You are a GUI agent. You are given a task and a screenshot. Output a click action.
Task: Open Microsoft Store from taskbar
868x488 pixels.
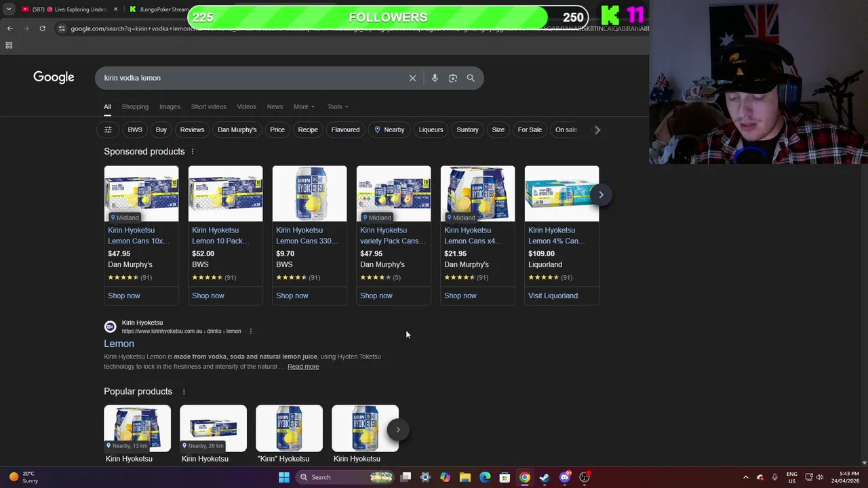pyautogui.click(x=505, y=477)
